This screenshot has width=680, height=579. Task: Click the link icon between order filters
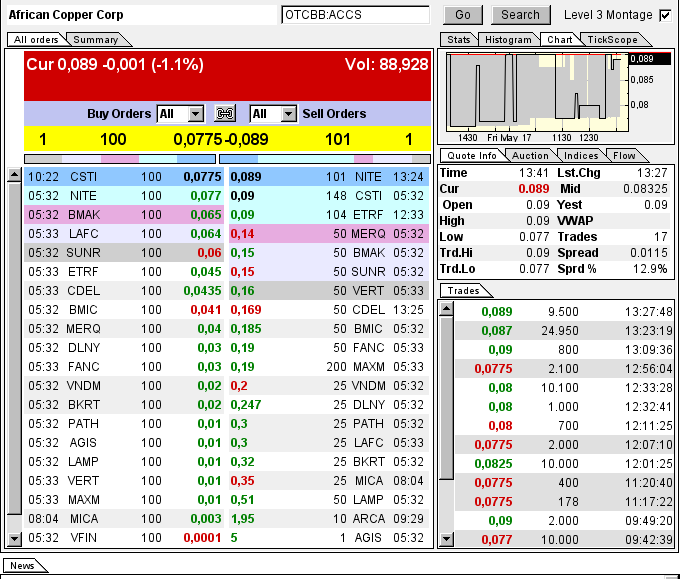coord(226,114)
